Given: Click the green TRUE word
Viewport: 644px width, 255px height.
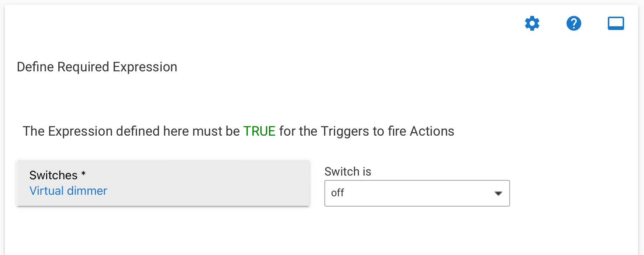Looking at the screenshot, I should [259, 131].
